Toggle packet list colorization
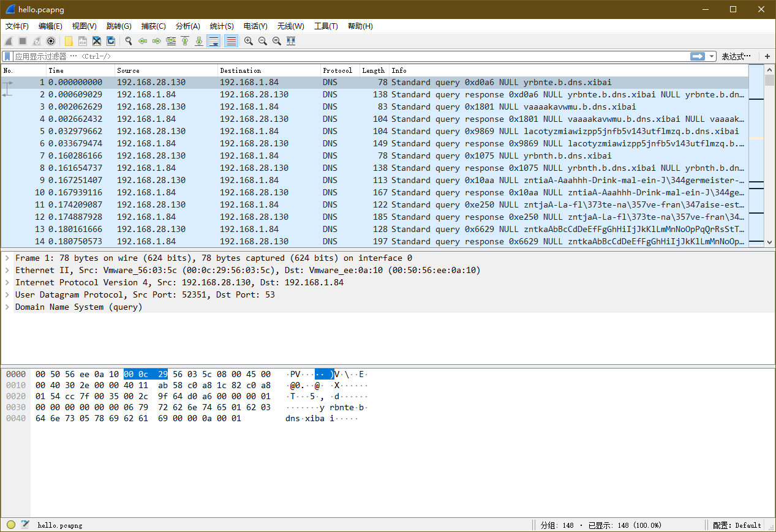The height and width of the screenshot is (532, 776). [232, 41]
